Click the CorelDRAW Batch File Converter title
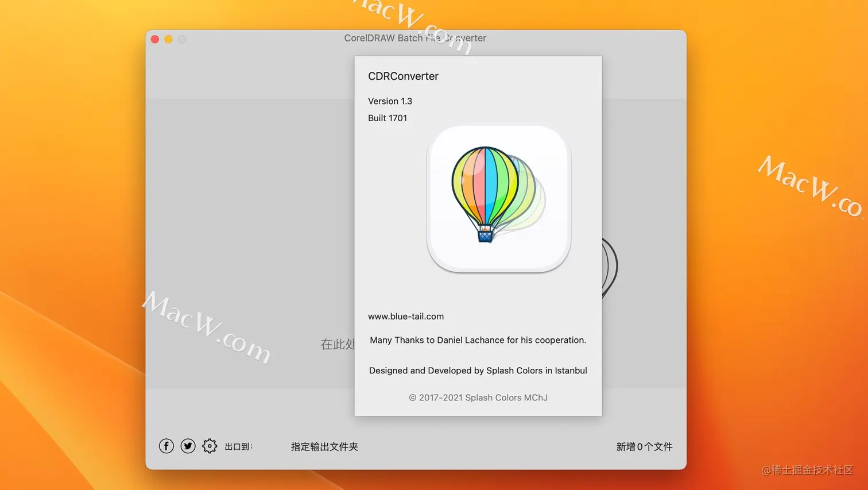The image size is (868, 490). 415,38
